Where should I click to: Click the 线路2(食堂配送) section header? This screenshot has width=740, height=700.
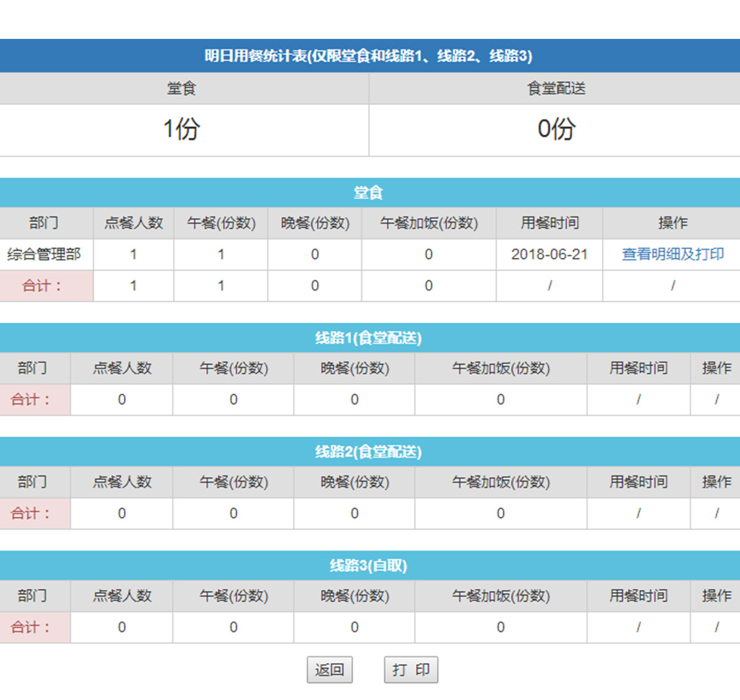point(369,452)
